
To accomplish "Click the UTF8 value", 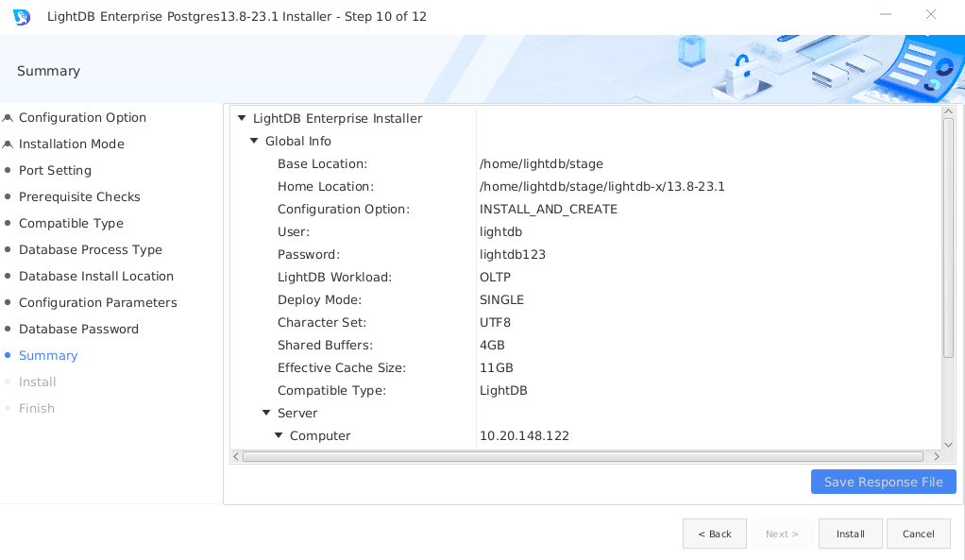I will (495, 322).
